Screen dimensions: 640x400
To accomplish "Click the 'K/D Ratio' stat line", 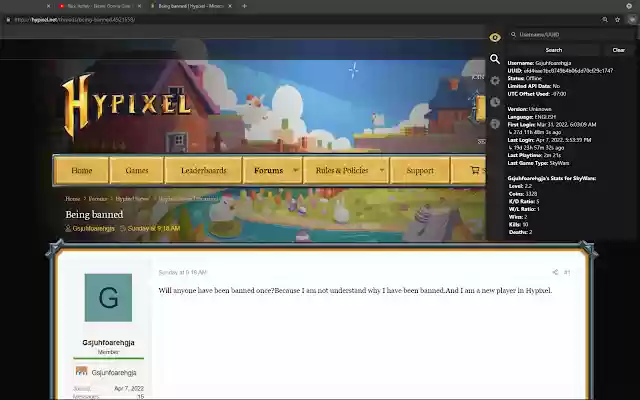I will tap(524, 202).
